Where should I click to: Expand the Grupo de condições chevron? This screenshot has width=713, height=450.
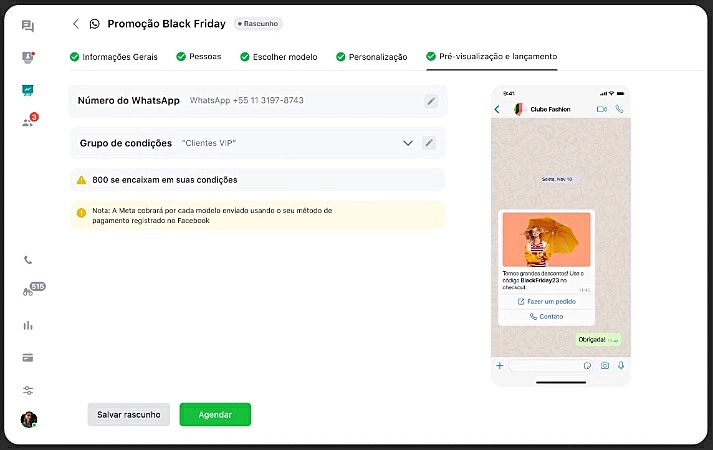(x=408, y=143)
